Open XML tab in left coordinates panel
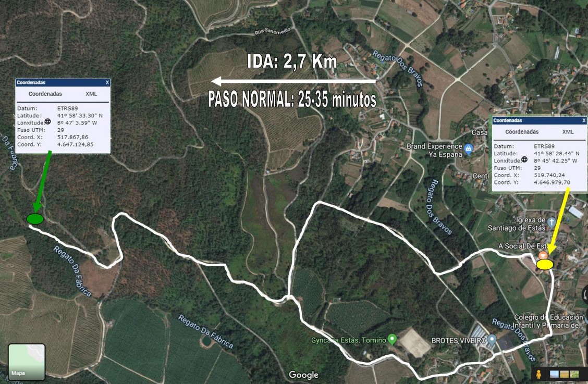 91,94
